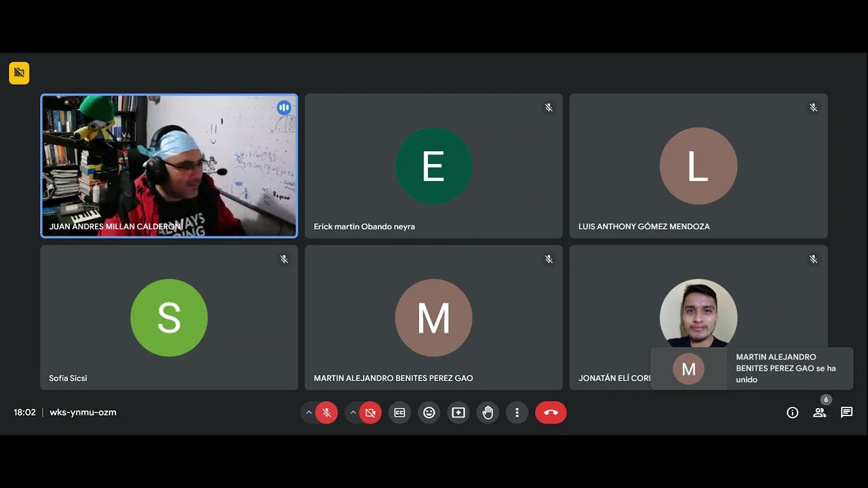Click muted mic icon on Jonatán's tile

click(x=813, y=260)
